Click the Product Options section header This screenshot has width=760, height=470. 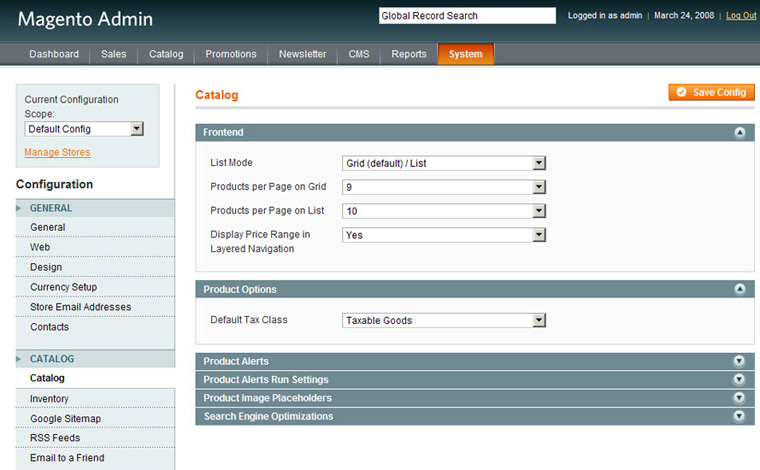[x=475, y=289]
